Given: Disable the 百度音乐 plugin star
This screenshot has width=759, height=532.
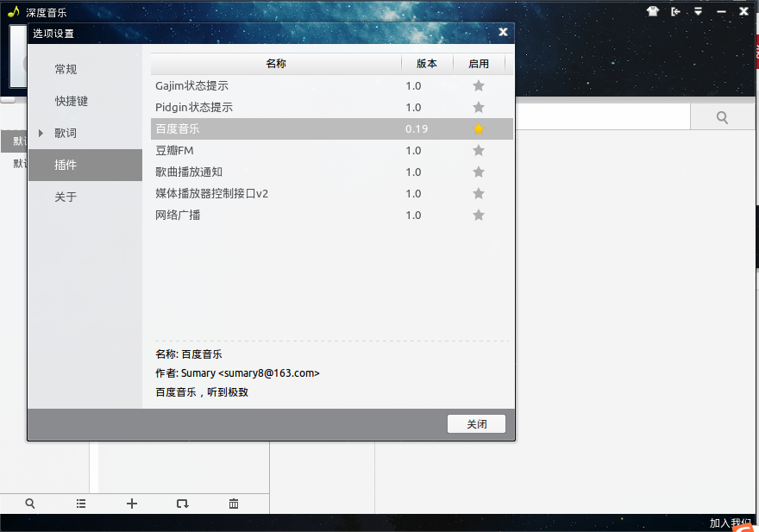Looking at the screenshot, I should 478,128.
